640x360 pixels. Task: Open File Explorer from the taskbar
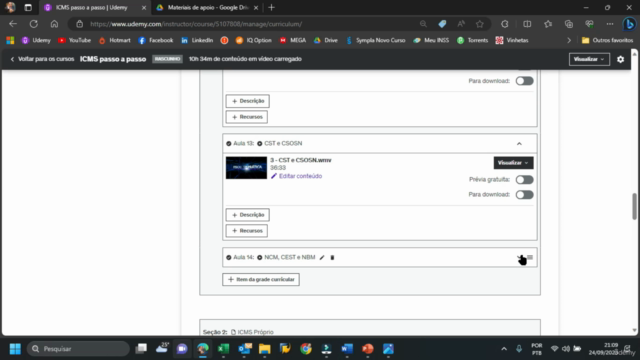click(264, 349)
